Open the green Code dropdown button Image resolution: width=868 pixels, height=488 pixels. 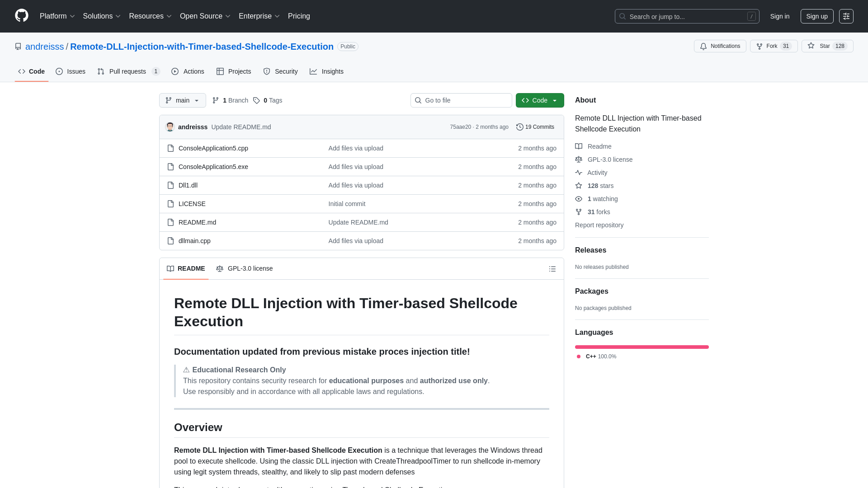pyautogui.click(x=540, y=100)
